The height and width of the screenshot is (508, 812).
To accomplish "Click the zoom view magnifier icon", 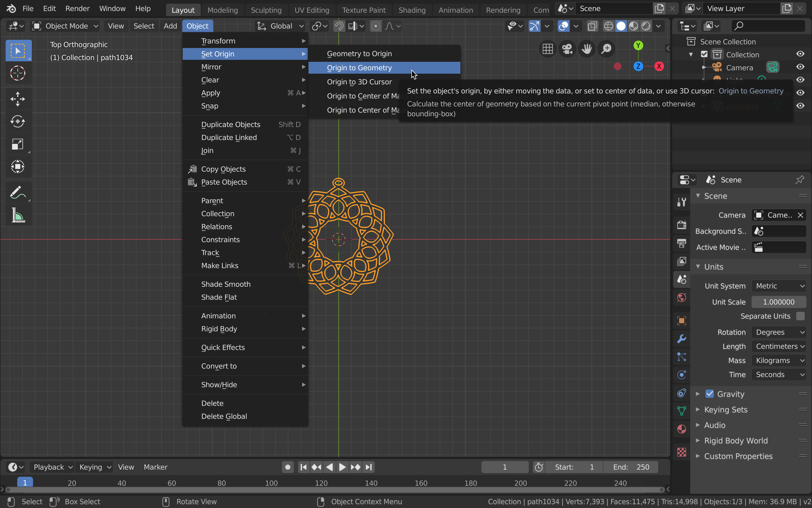I will click(x=607, y=49).
